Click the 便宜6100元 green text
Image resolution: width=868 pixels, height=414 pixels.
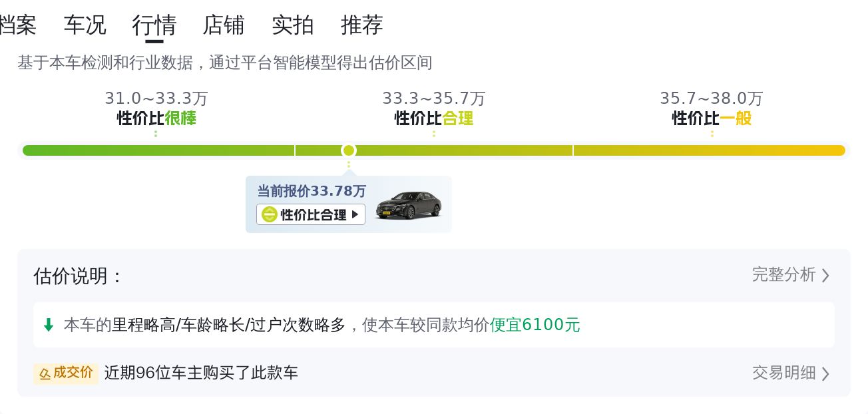(x=535, y=325)
